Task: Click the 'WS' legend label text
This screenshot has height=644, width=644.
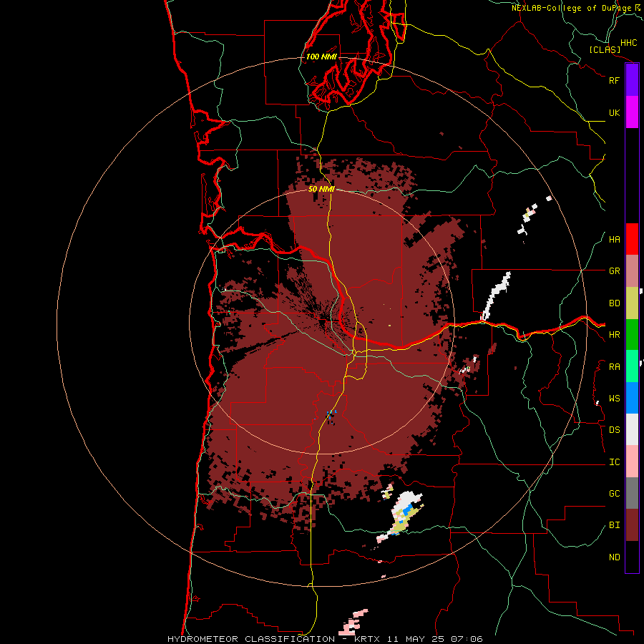Action: pyautogui.click(x=614, y=399)
